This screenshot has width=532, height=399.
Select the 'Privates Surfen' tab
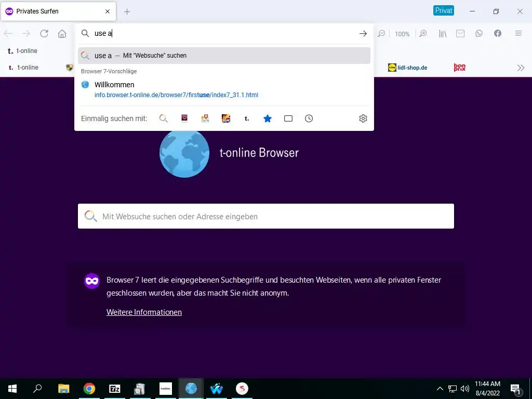coord(58,11)
